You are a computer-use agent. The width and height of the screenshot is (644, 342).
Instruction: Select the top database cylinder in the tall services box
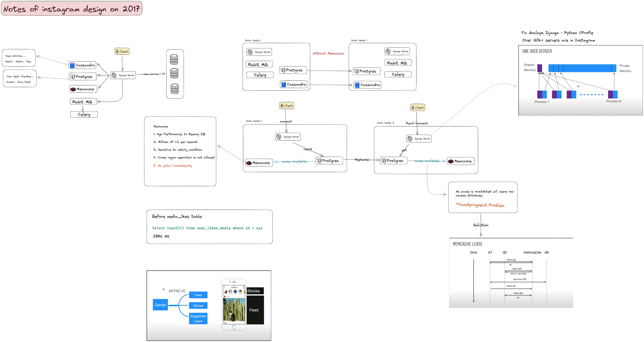(174, 59)
